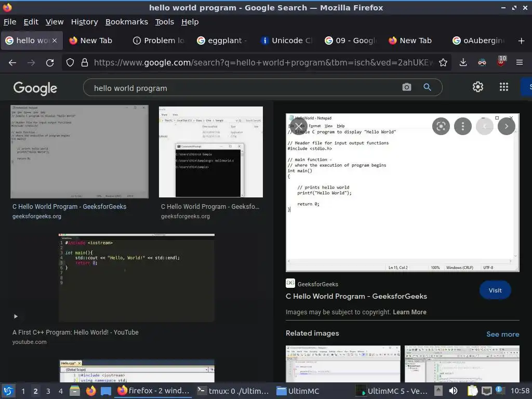Open the glasses extension icon in the toolbar

482,62
